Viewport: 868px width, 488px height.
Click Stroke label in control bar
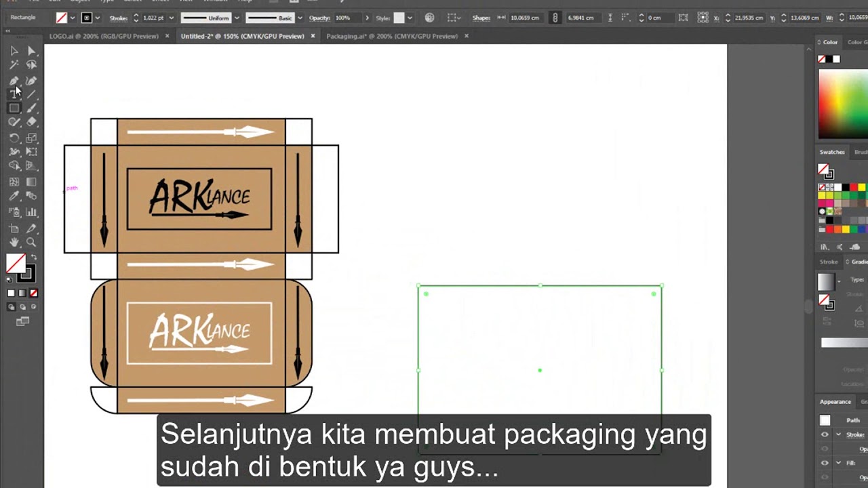(119, 18)
